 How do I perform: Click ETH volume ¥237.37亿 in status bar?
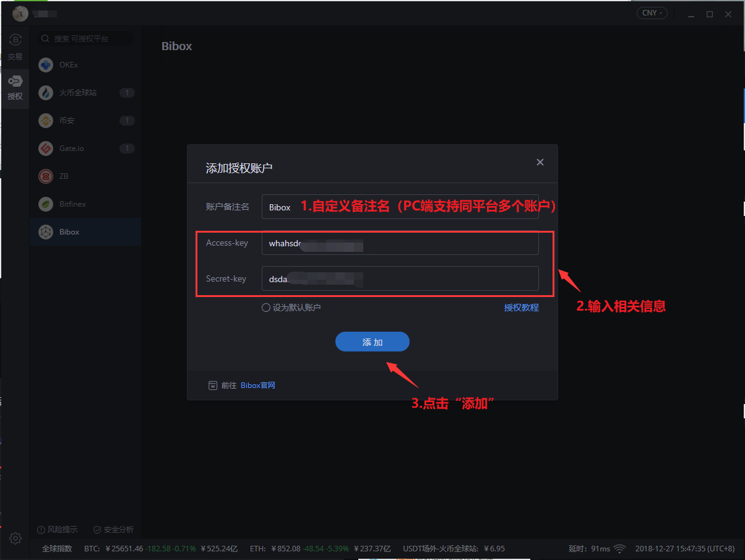click(372, 549)
